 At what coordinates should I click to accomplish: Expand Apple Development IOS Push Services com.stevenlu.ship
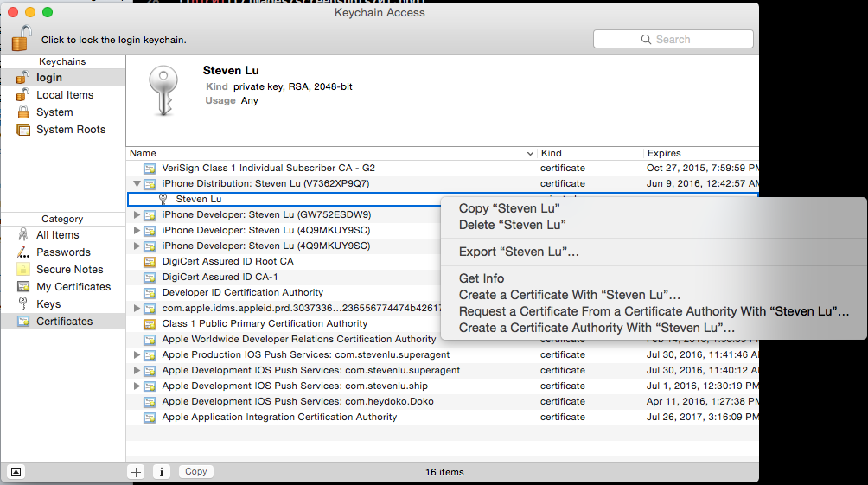click(x=137, y=386)
